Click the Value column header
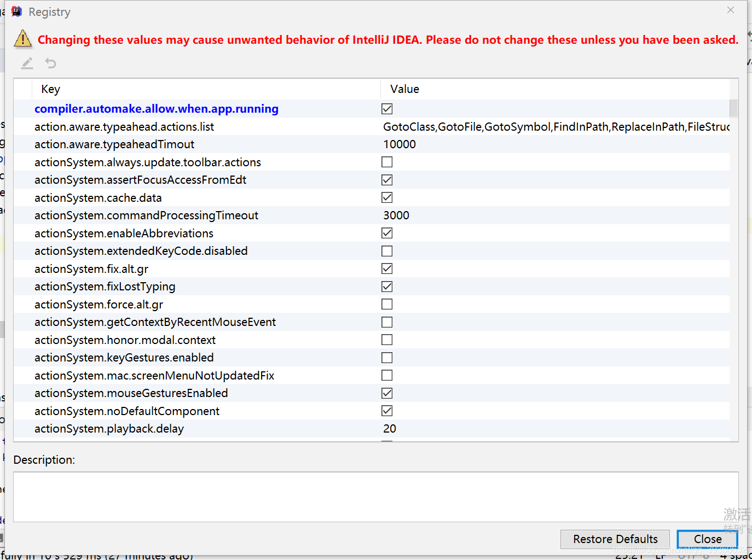The height and width of the screenshot is (560, 752). 555,89
